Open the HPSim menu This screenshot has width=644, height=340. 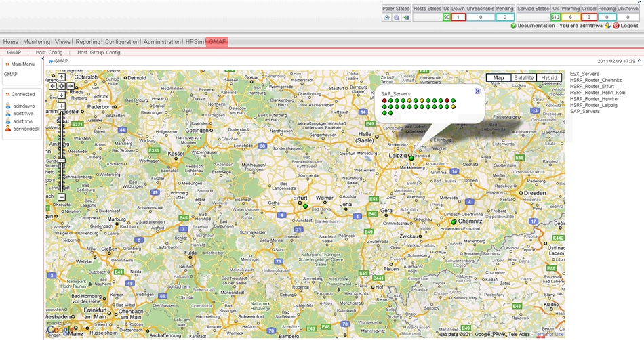pyautogui.click(x=195, y=42)
